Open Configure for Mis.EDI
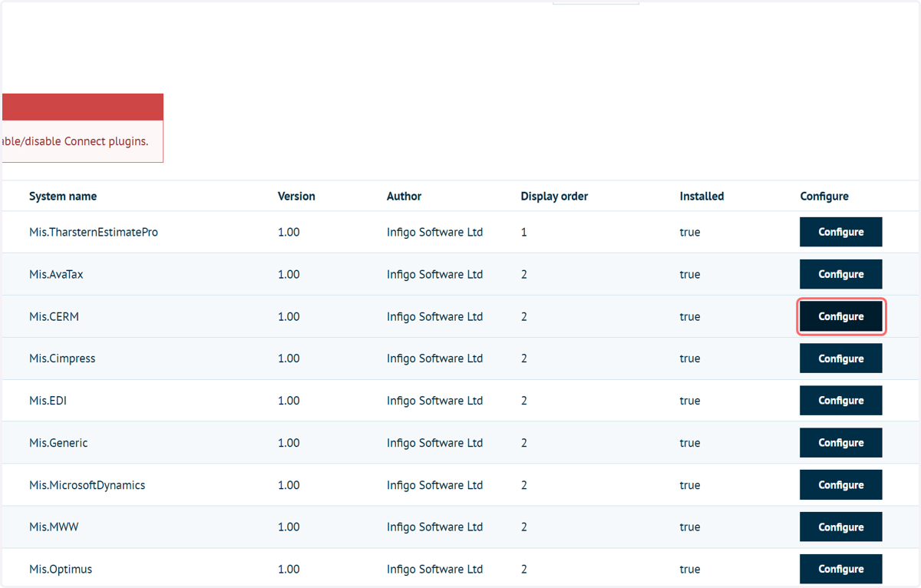Viewport: 921px width, 588px height. click(x=840, y=401)
